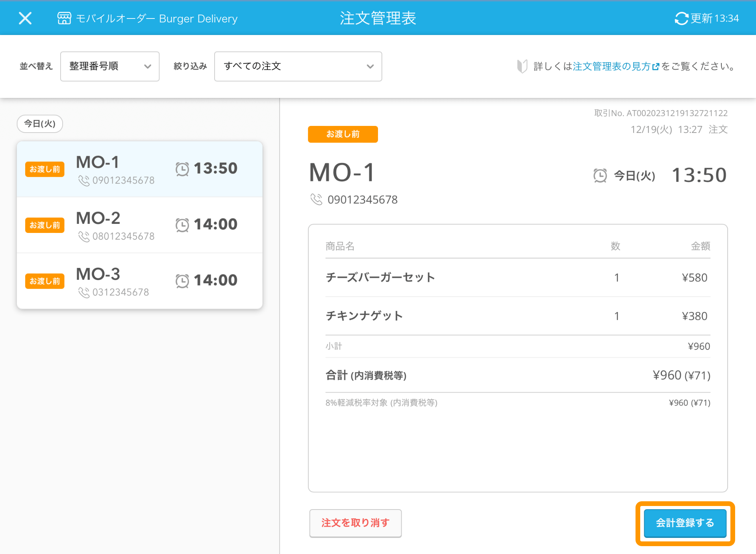The height and width of the screenshot is (554, 756).
Task: Click the clock icon beside 今日(火) 13:50 detail
Action: (x=600, y=175)
